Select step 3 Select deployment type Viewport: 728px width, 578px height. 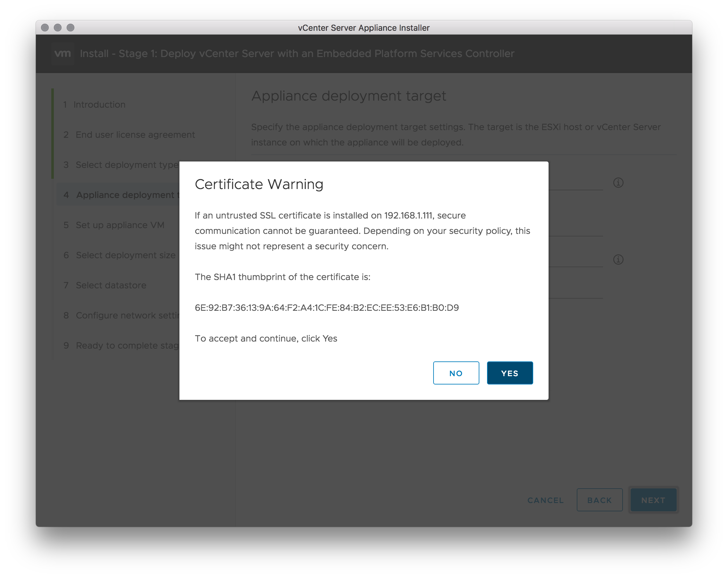coord(121,165)
